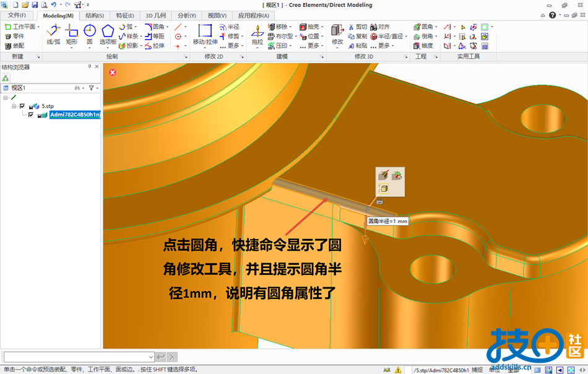Click 复制 copy in 修改 3D
Image resolution: width=588 pixels, height=374 pixels.
click(358, 37)
